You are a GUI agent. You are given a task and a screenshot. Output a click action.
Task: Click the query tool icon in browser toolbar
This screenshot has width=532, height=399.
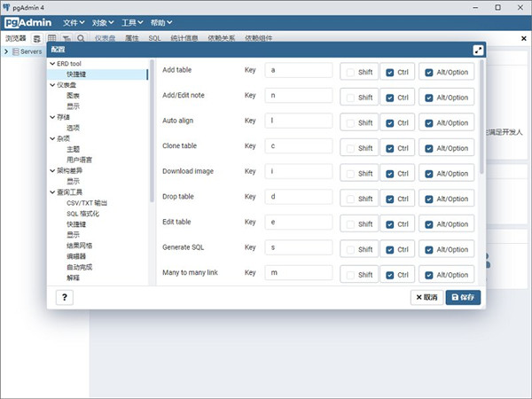pos(37,39)
